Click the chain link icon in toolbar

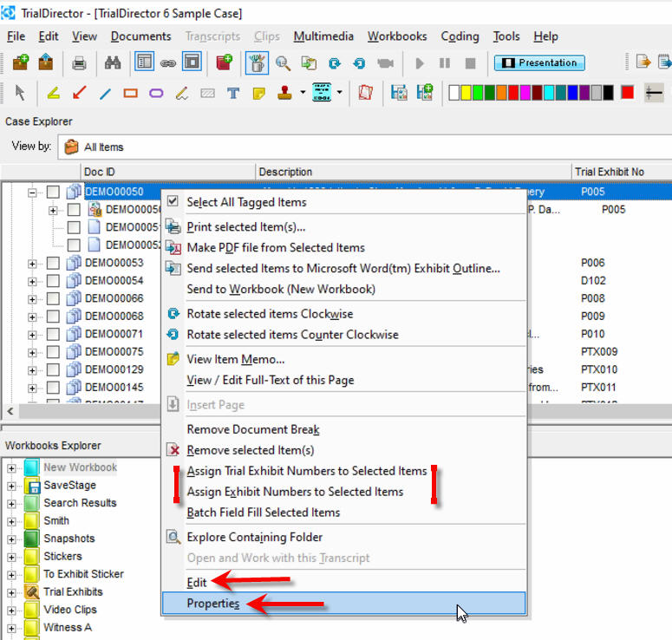(x=168, y=63)
